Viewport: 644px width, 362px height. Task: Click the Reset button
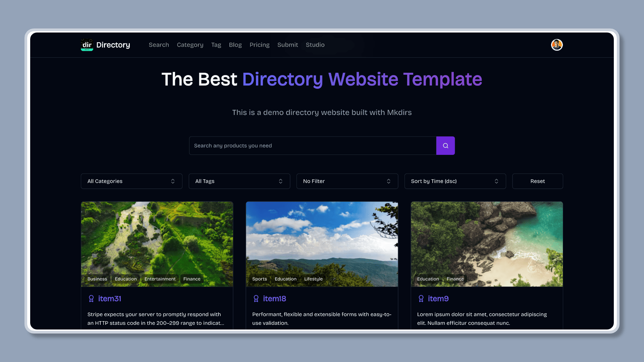click(x=537, y=181)
